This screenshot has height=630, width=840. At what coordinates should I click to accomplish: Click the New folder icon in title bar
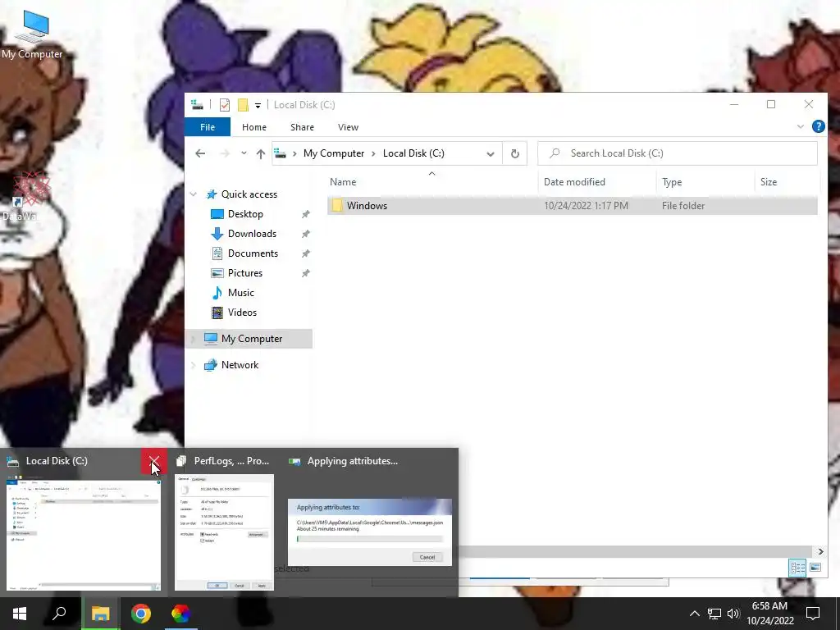click(243, 105)
